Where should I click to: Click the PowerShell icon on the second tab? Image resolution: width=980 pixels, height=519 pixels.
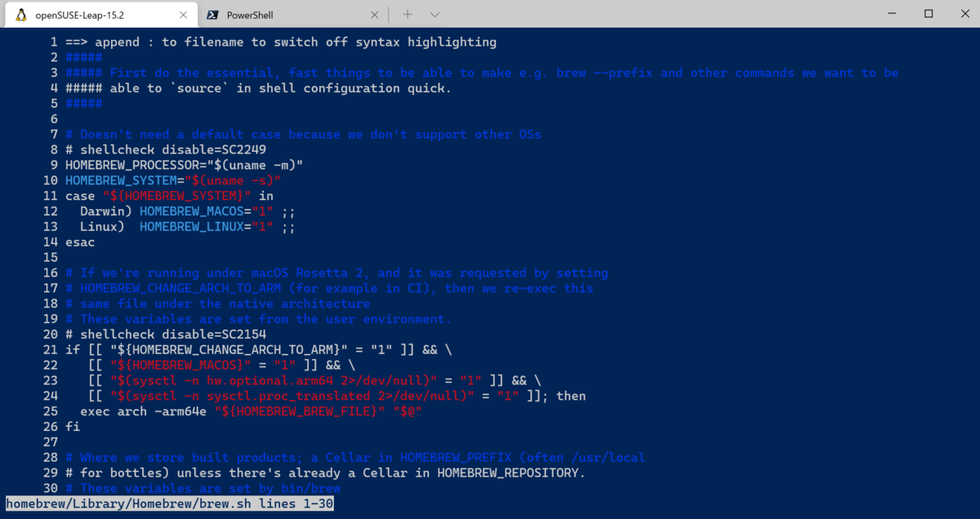[x=212, y=15]
